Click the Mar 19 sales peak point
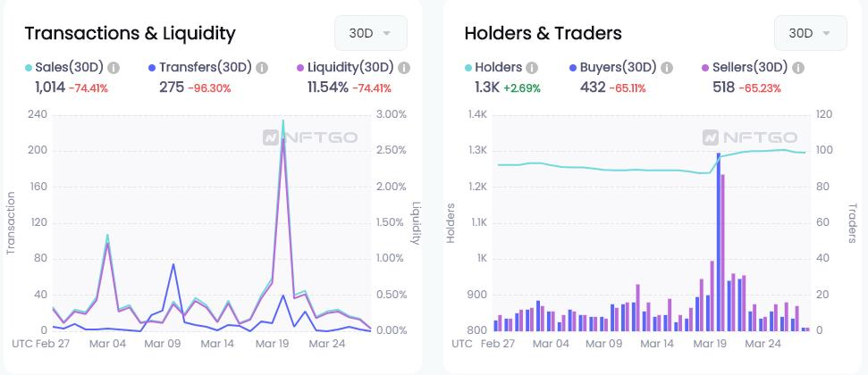Image resolution: width=868 pixels, height=375 pixels. tap(282, 121)
